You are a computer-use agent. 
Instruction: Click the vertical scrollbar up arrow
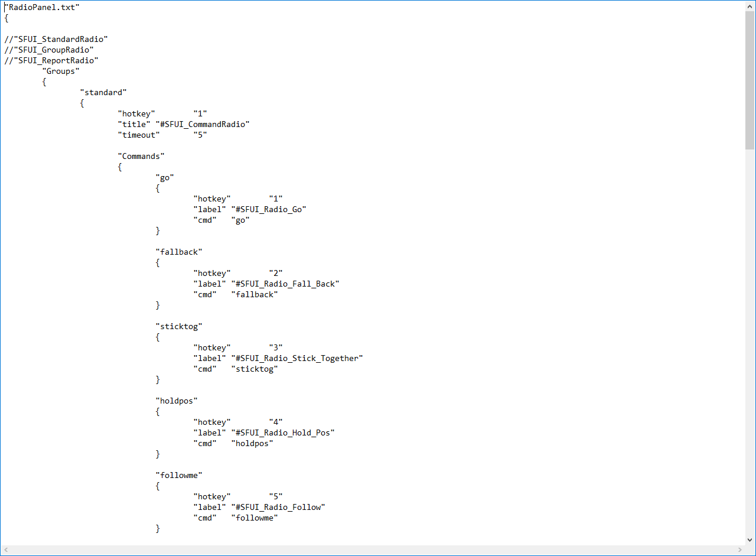click(750, 6)
